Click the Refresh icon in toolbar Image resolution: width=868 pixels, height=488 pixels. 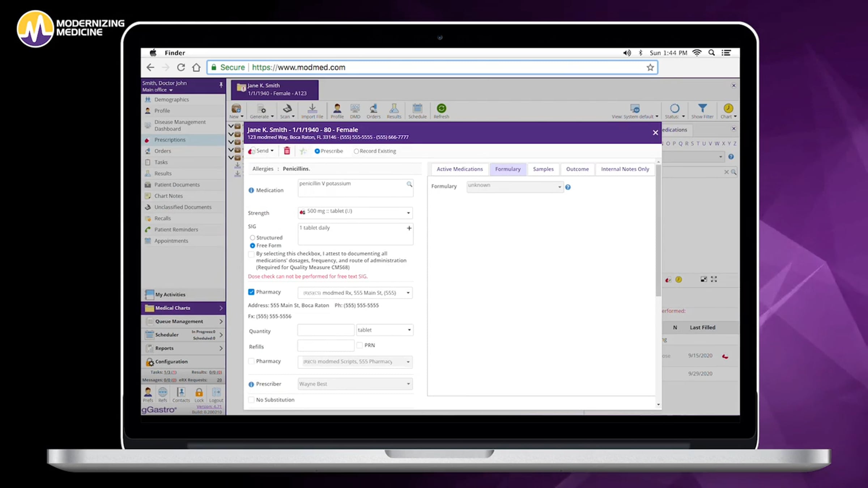[x=441, y=109]
